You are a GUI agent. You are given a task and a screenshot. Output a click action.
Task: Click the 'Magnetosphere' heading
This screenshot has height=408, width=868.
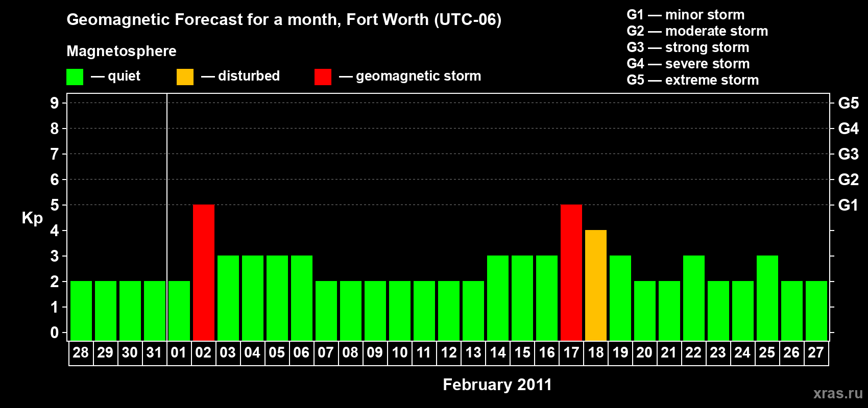point(122,51)
